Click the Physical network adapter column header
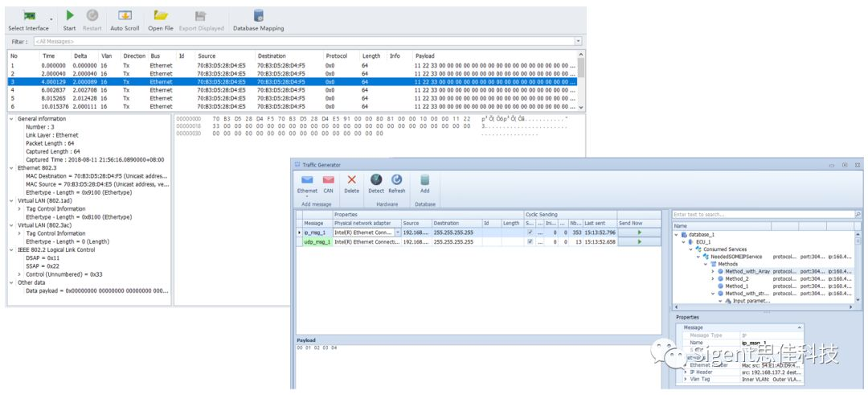 (366, 223)
